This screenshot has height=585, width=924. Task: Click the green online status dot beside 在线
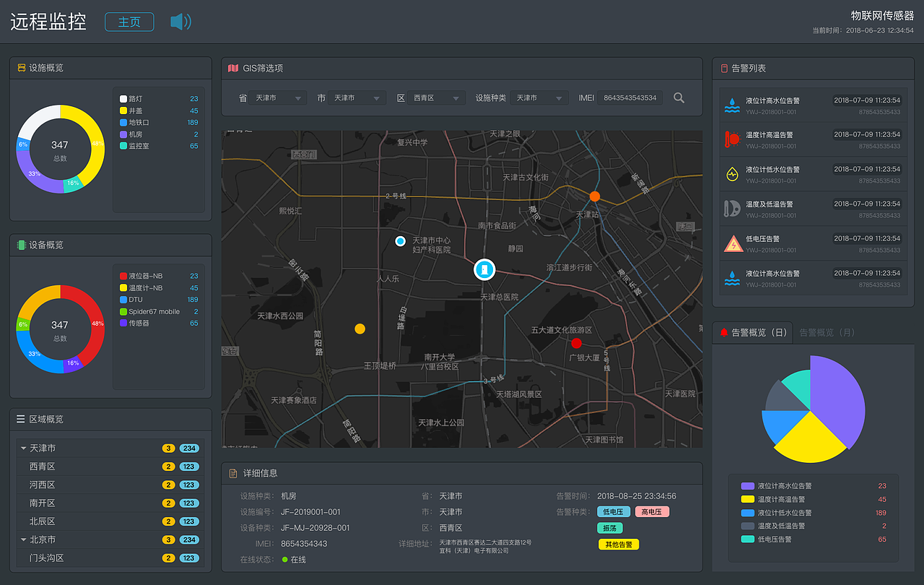pyautogui.click(x=285, y=560)
